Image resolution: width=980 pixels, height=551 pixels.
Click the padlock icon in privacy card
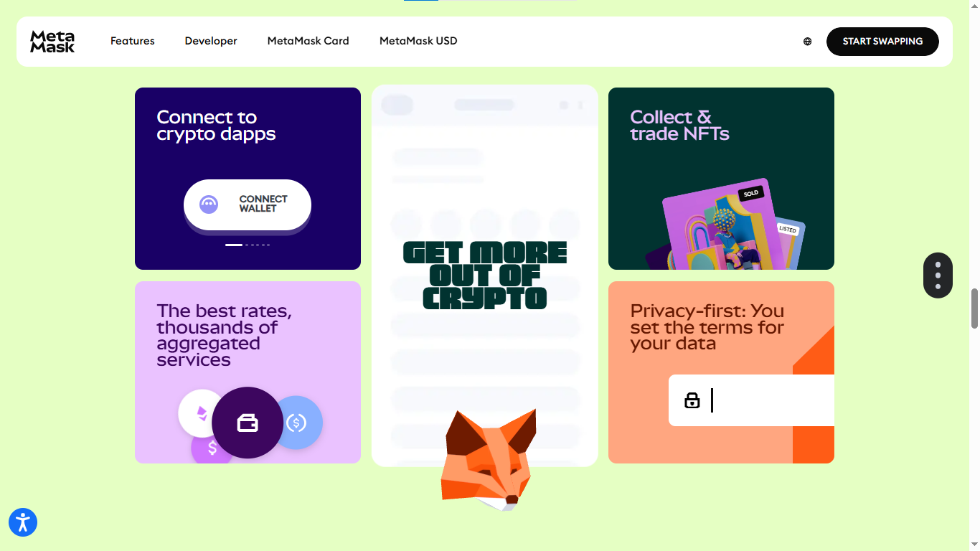tap(692, 400)
